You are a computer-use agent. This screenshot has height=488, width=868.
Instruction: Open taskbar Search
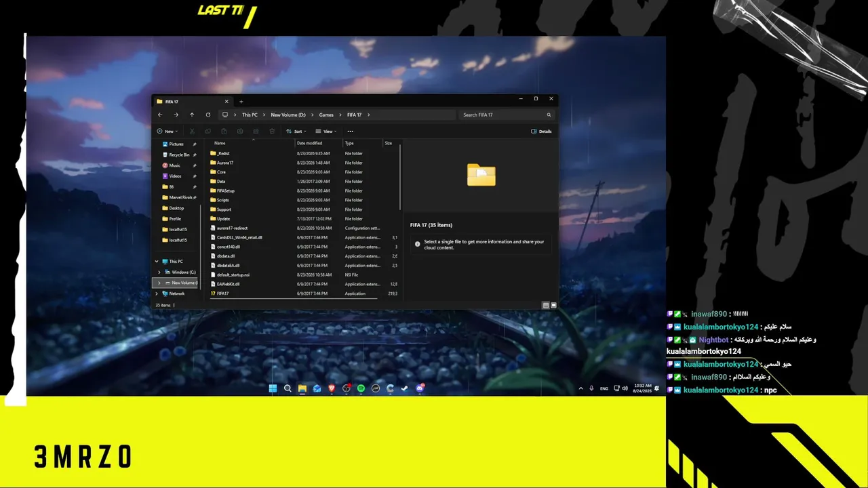click(288, 388)
